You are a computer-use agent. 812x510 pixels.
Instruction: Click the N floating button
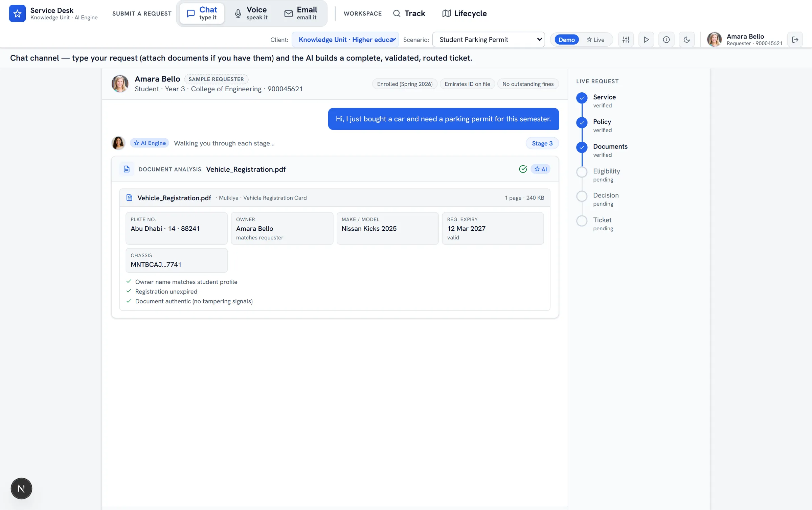[x=21, y=488]
